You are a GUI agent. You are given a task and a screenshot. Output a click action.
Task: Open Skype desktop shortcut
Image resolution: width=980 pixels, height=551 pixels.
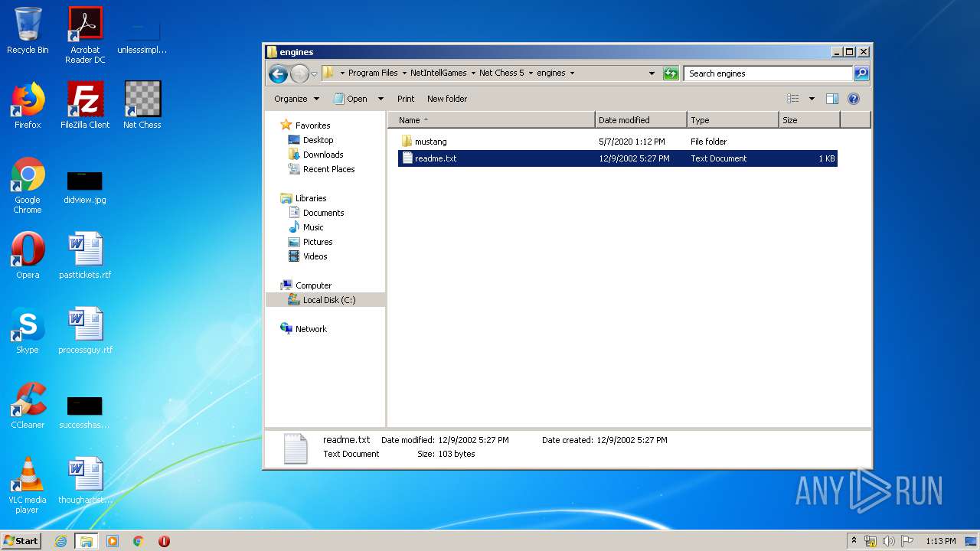click(28, 331)
